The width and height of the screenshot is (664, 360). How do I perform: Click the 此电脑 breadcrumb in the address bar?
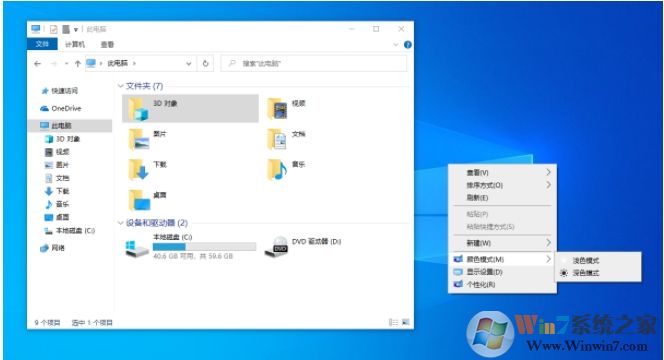tap(117, 63)
